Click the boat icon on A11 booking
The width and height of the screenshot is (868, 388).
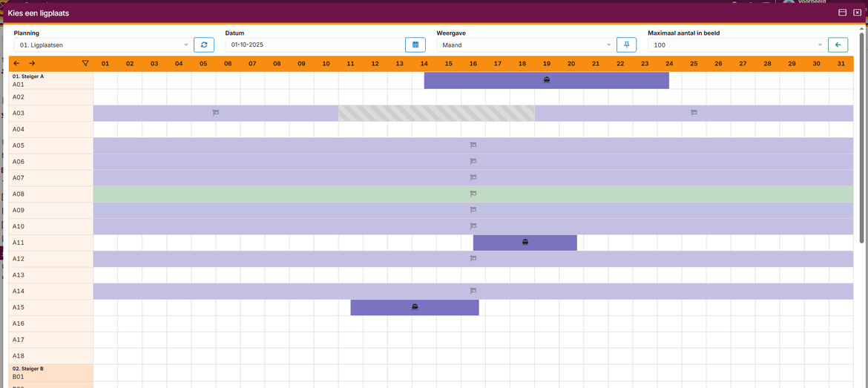point(525,243)
